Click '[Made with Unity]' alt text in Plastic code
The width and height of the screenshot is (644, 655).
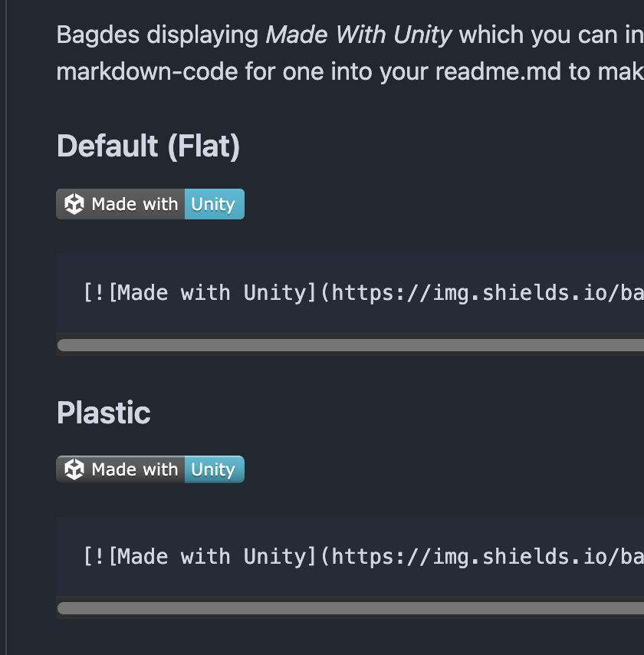(x=212, y=556)
